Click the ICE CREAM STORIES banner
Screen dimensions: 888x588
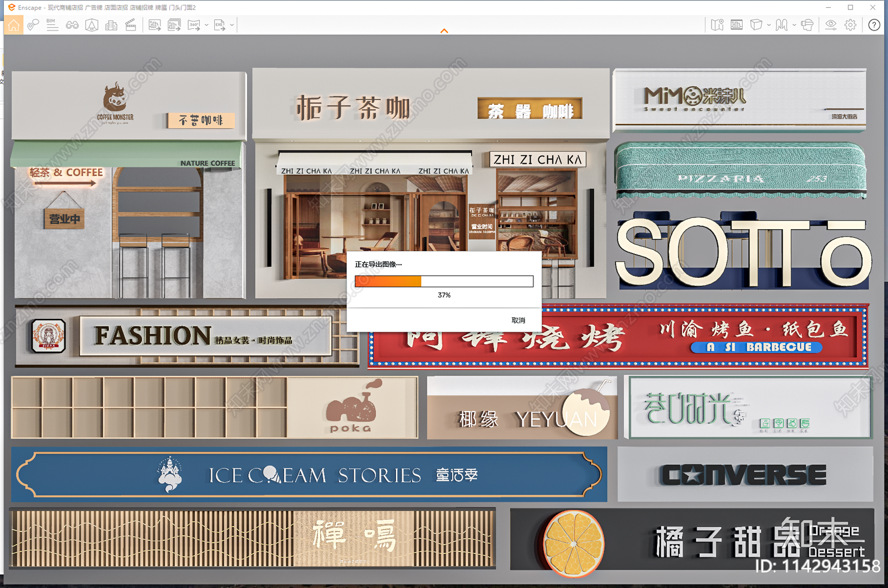[309, 475]
